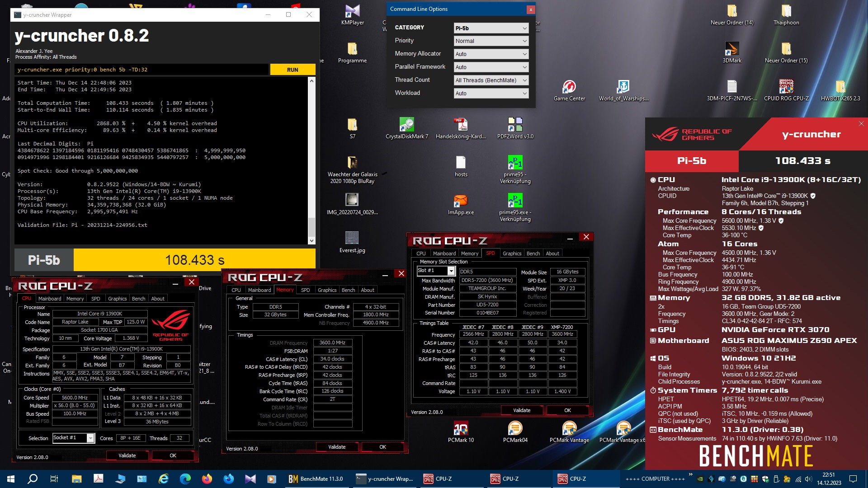Image resolution: width=868 pixels, height=488 pixels.
Task: Click Validate in CPU-Z SPD window
Action: 522,410
